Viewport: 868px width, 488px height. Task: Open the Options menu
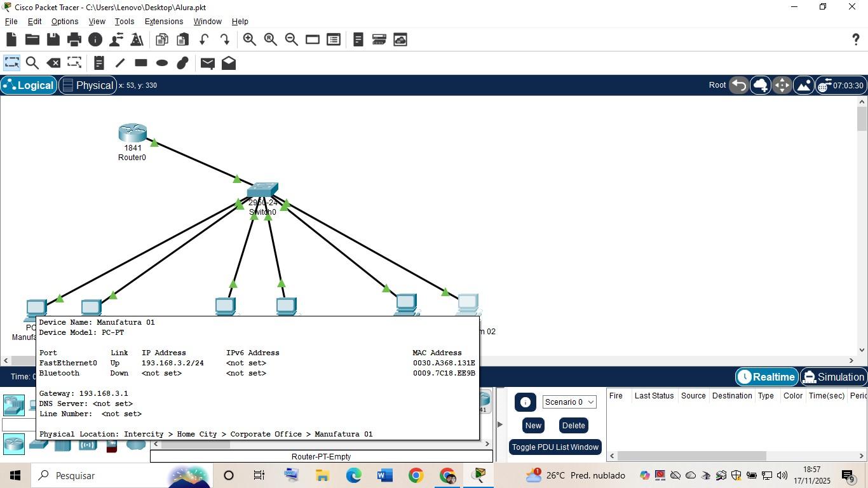pyautogui.click(x=65, y=22)
